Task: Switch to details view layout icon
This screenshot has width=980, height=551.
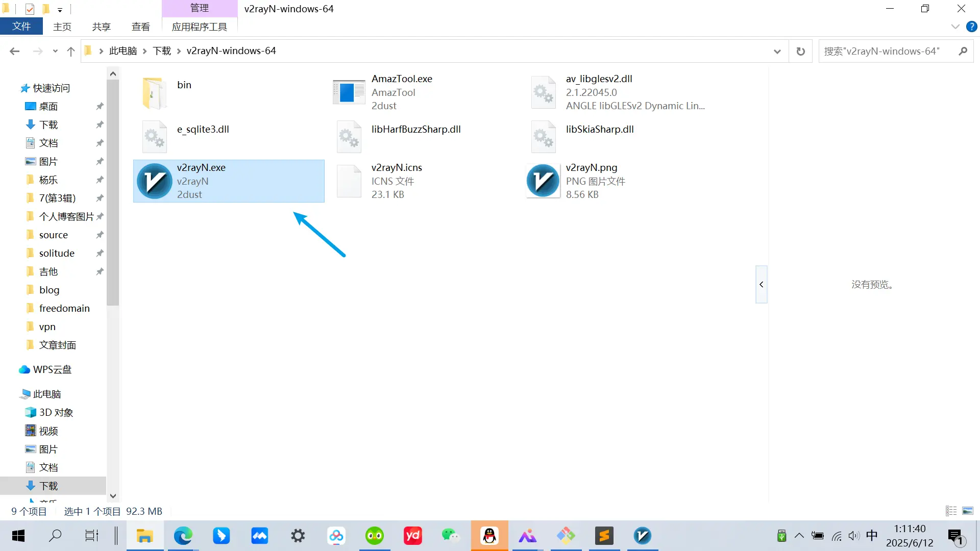Action: (951, 511)
